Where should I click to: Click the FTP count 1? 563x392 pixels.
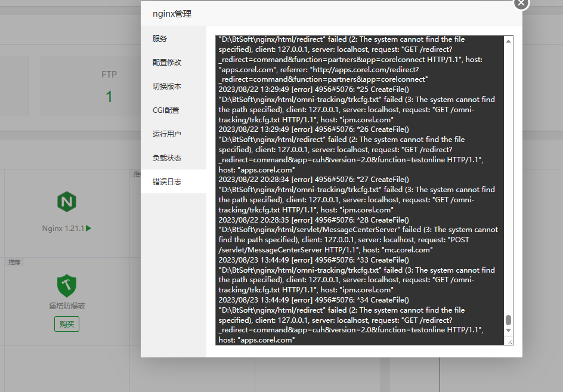tap(109, 97)
